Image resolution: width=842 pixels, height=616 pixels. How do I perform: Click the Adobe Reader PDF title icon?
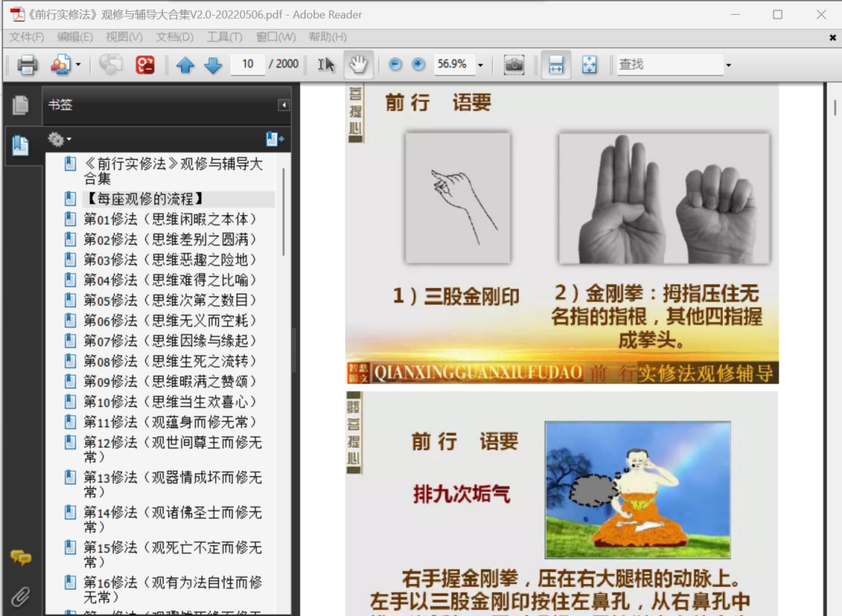click(17, 15)
